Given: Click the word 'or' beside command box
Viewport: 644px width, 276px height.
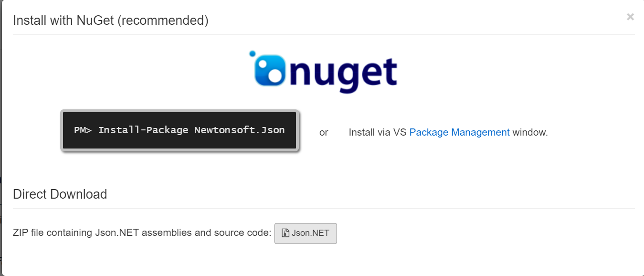Looking at the screenshot, I should pos(324,133).
